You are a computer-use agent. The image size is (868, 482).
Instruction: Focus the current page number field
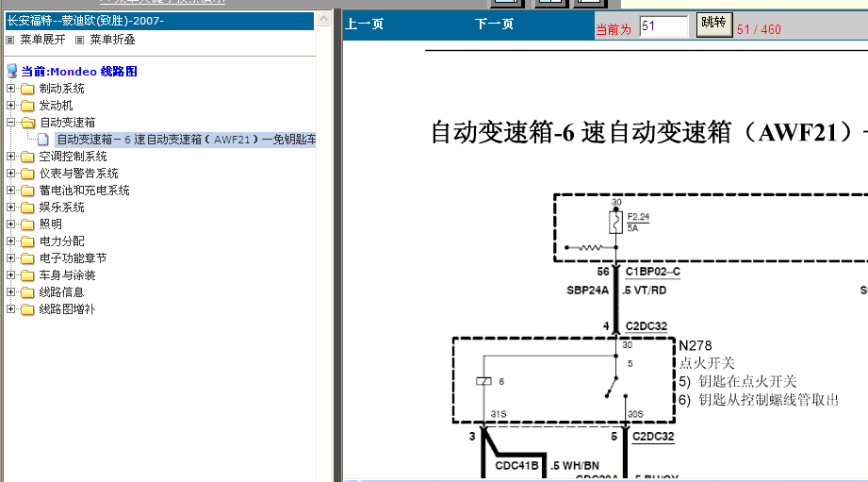point(663,26)
